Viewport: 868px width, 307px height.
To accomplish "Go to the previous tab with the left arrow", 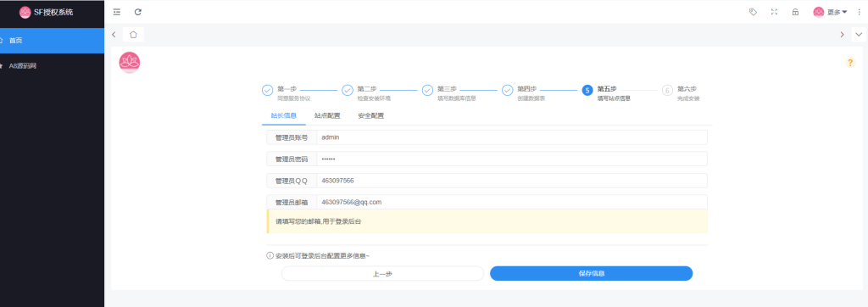I will pyautogui.click(x=114, y=35).
